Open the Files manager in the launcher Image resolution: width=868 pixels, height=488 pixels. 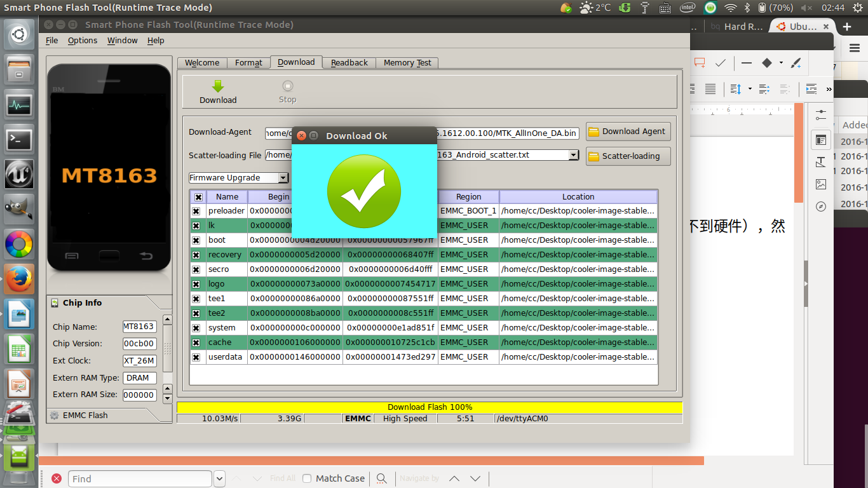[x=19, y=69]
